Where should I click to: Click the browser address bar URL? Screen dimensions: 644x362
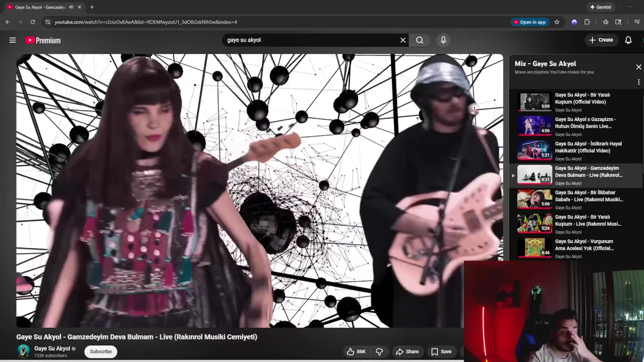coord(146,22)
